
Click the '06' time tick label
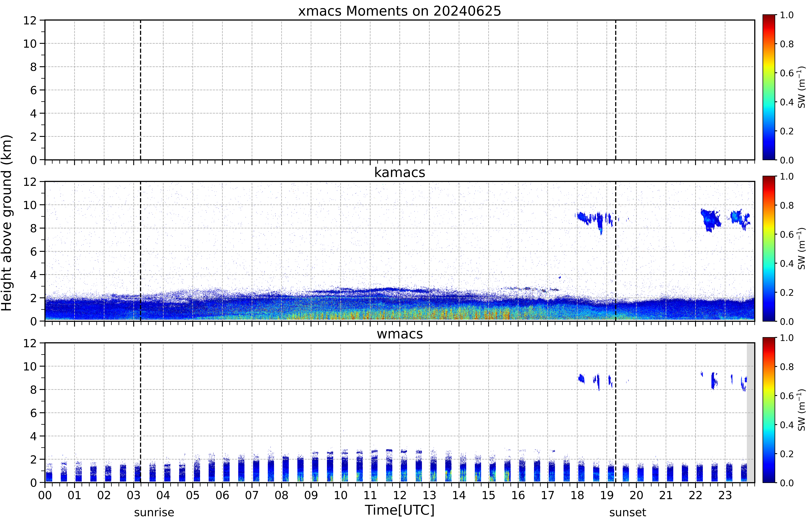pos(222,495)
